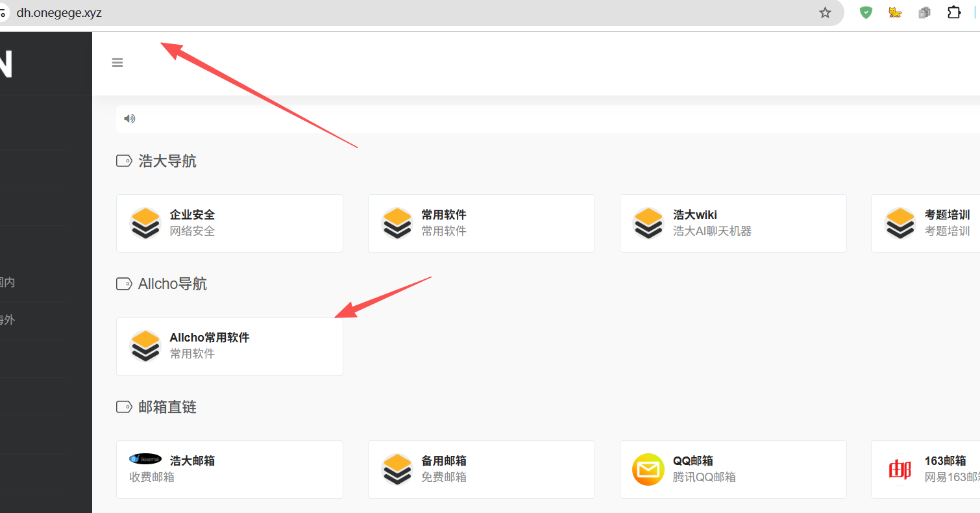Click the QQ邮箱 yellow envelope icon
Screen dimensions: 980x513
pos(648,469)
